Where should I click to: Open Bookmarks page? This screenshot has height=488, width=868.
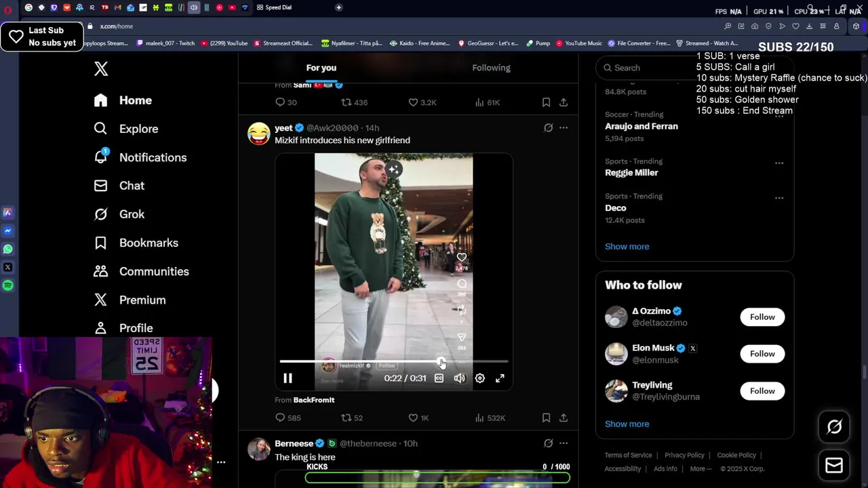tap(136, 243)
